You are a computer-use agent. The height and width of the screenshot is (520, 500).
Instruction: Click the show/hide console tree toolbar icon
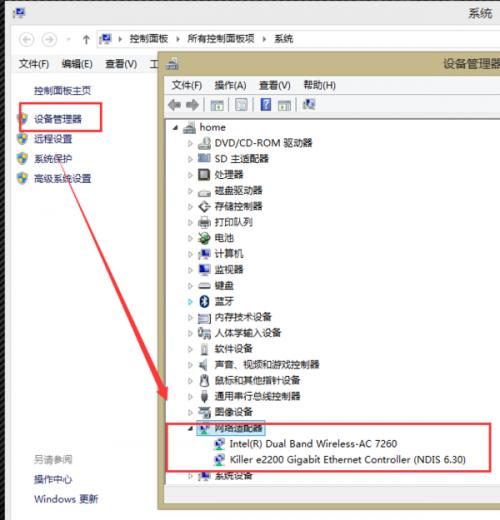217,105
